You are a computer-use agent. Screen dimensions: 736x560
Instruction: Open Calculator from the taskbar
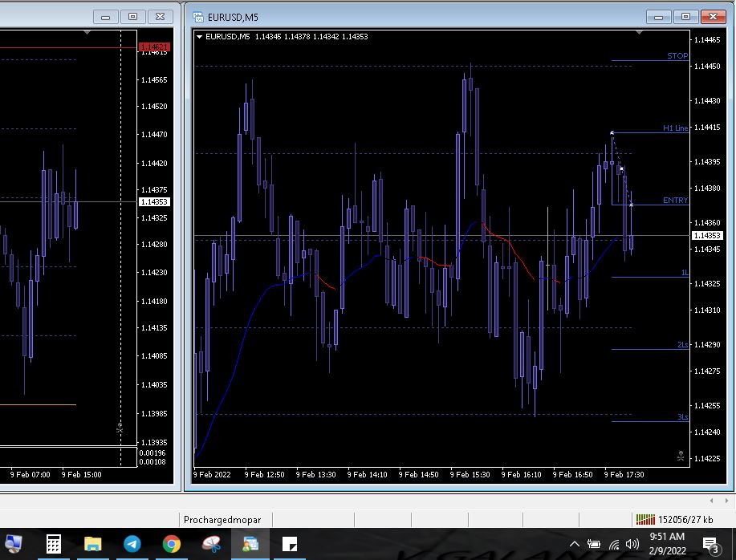[53, 545]
